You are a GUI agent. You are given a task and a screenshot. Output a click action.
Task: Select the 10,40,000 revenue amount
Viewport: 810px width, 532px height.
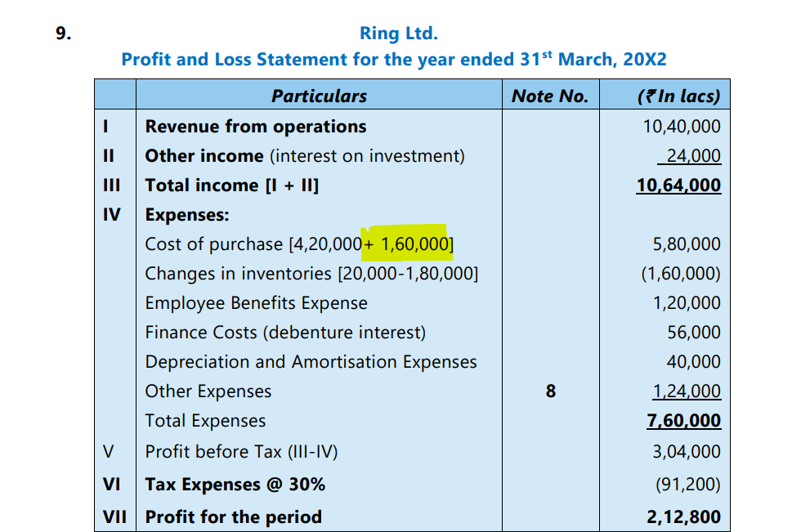pyautogui.click(x=682, y=127)
